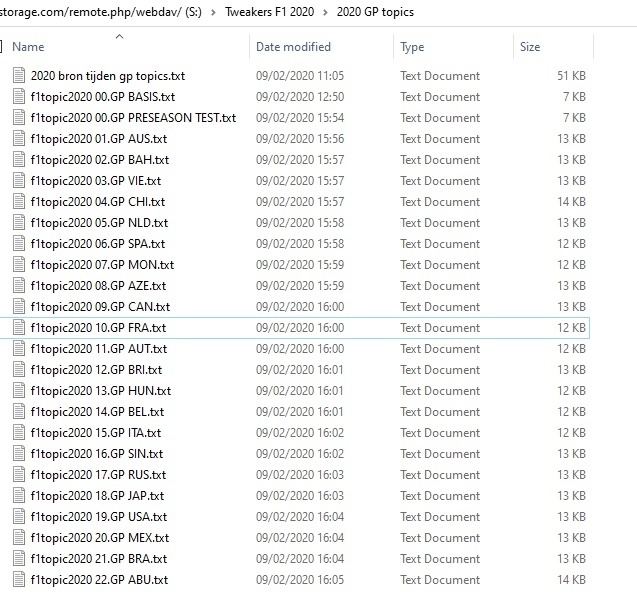Click the file icon of 19.GP USA.txt
The width and height of the screenshot is (637, 603).
click(19, 517)
